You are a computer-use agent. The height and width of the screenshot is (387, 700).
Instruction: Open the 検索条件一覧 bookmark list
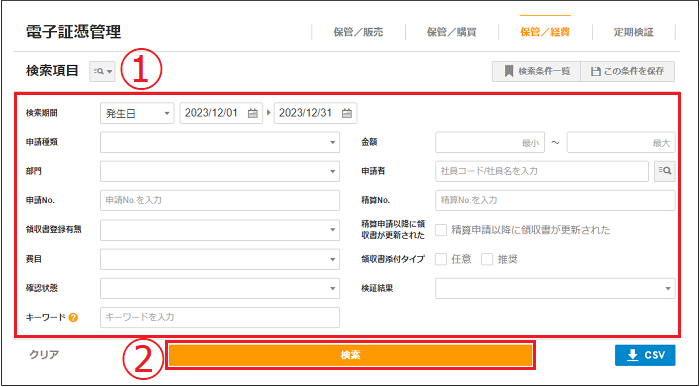pyautogui.click(x=536, y=71)
